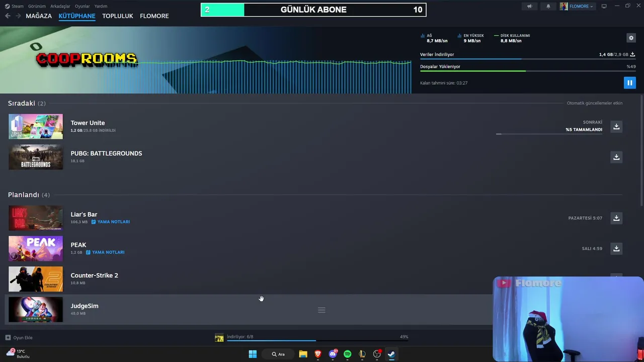Open Discord from taskbar
Image resolution: width=644 pixels, height=362 pixels.
click(x=333, y=354)
